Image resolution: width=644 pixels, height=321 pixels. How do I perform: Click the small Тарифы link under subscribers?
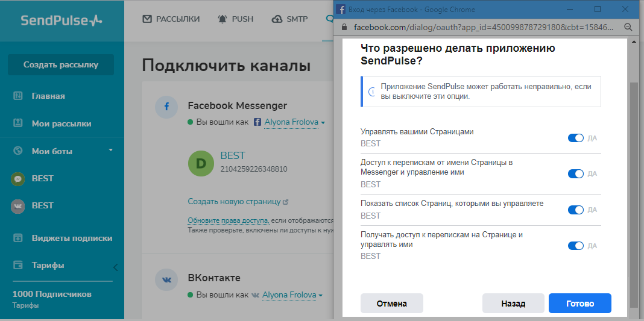[x=25, y=305]
